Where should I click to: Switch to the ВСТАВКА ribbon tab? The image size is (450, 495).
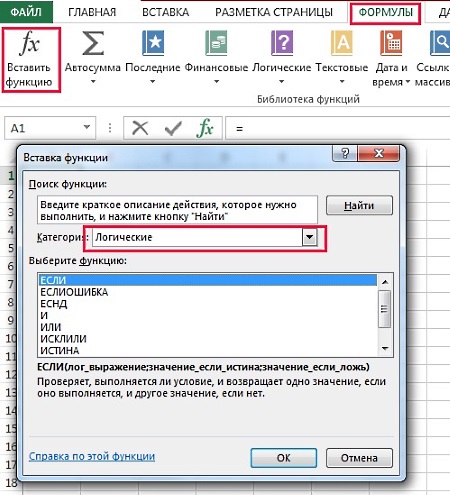(166, 13)
